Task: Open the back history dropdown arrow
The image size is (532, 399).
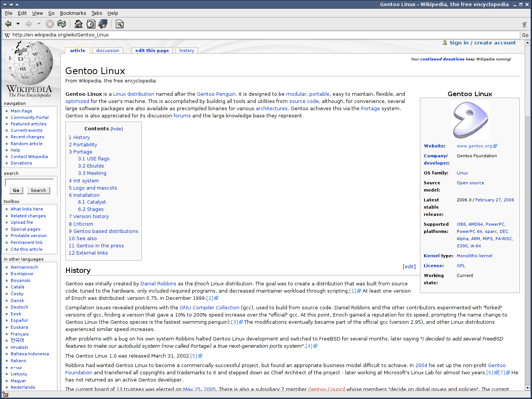Action: point(18,24)
